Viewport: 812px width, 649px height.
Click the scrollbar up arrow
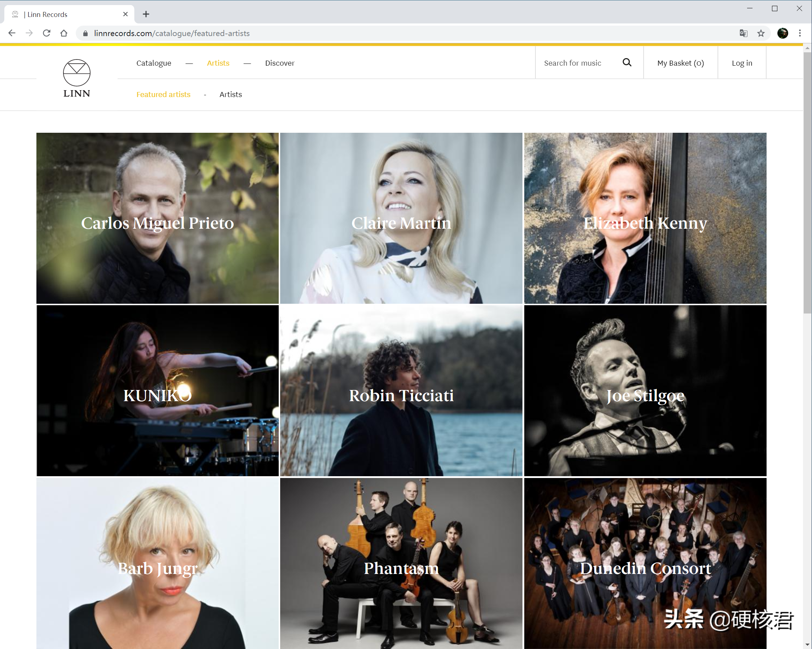(807, 48)
